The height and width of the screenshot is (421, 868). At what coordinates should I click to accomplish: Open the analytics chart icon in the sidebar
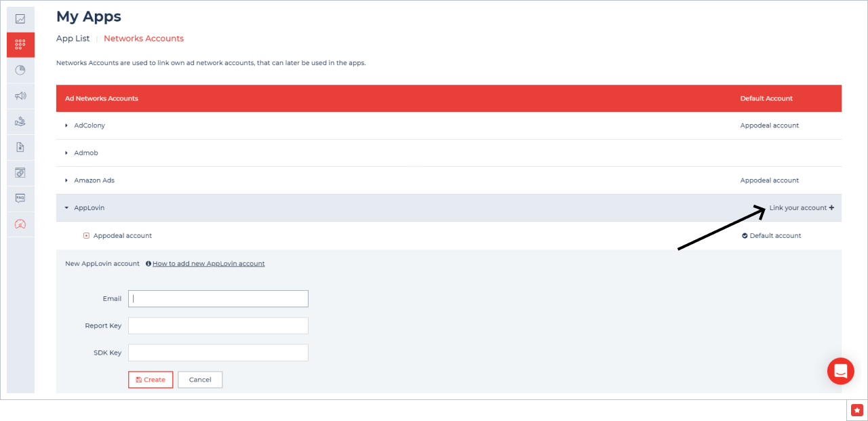[x=20, y=18]
